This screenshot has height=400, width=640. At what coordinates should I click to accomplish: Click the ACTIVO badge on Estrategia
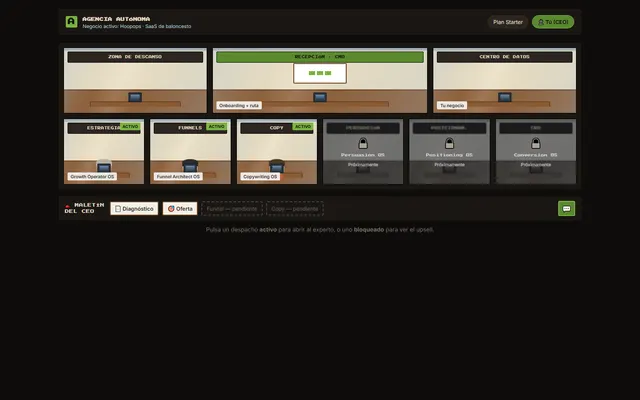click(130, 127)
